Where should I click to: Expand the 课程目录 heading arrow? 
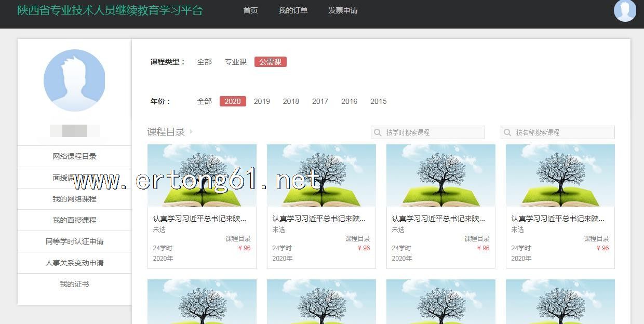(x=191, y=132)
